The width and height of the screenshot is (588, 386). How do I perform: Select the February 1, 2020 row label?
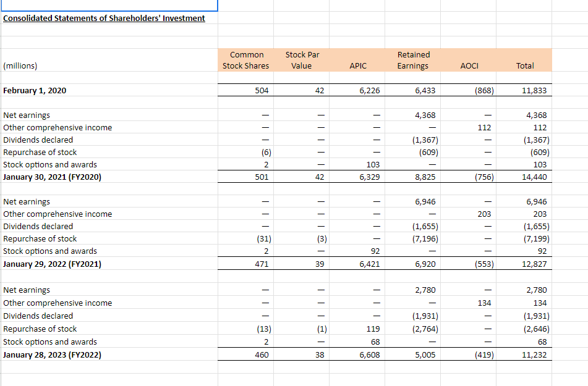coord(35,90)
